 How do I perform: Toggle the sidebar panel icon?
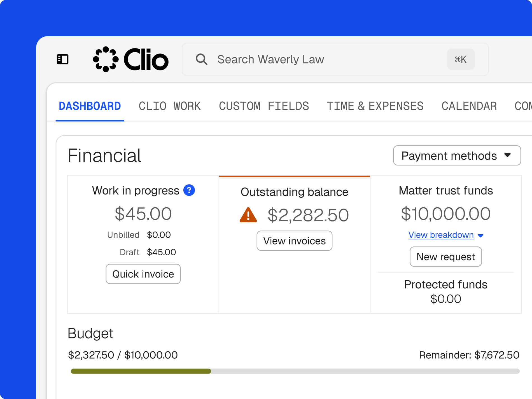[62, 59]
